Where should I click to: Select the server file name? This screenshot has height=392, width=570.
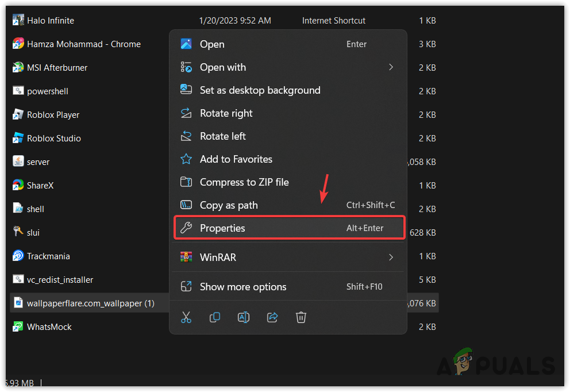click(x=38, y=162)
